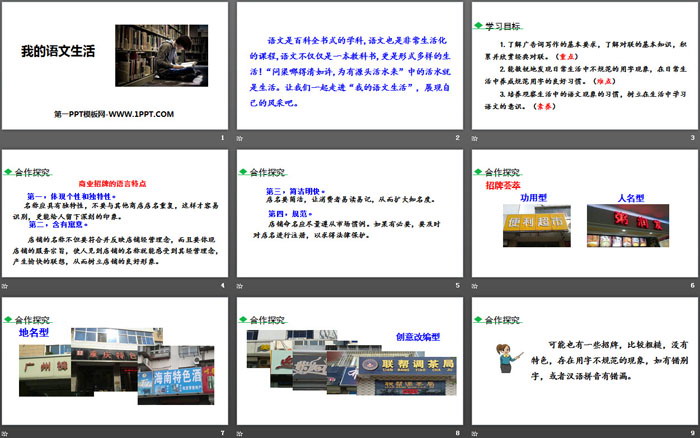Click slide number 6 label
Viewport: 700px width, 438px height.
pyautogui.click(x=692, y=285)
